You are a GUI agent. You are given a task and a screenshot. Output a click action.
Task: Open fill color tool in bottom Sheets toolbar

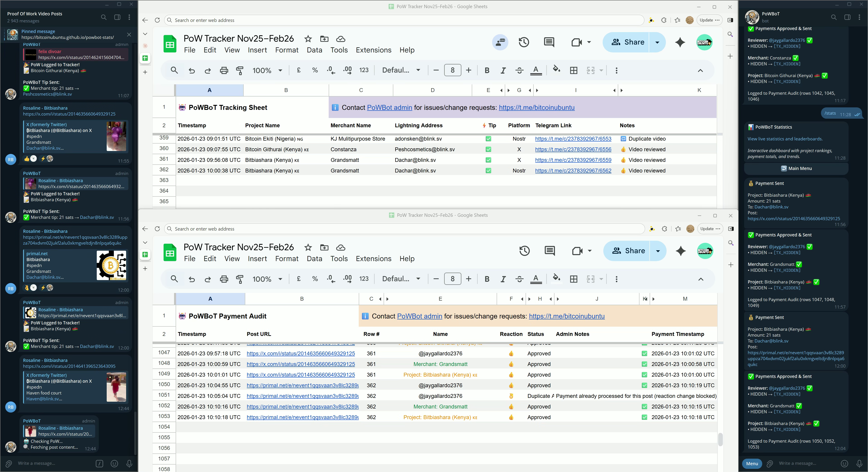pos(556,279)
